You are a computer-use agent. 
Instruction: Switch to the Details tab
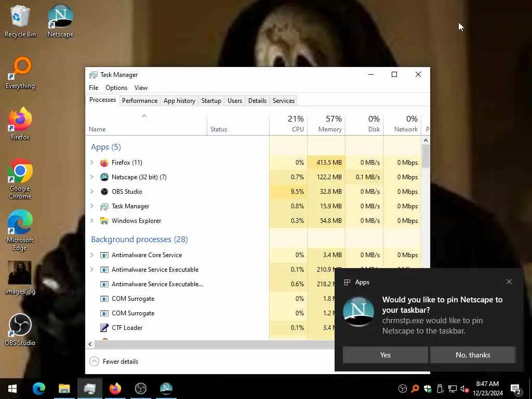257,101
